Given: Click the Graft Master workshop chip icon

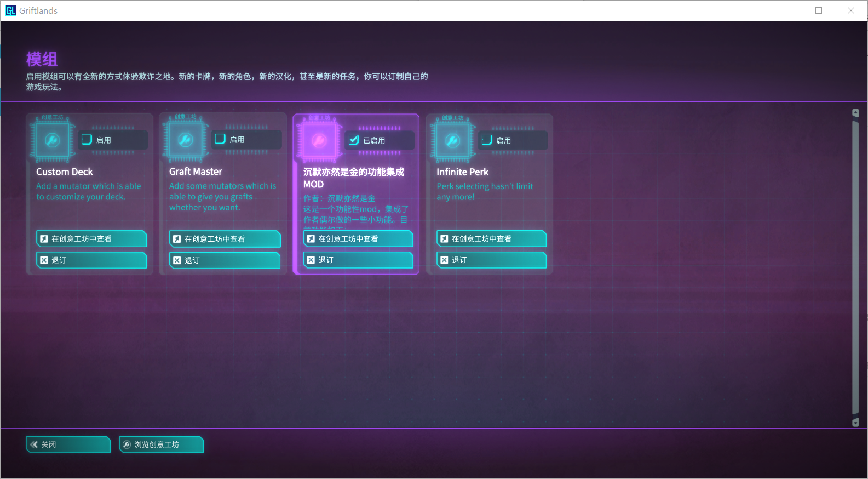Looking at the screenshot, I should (x=185, y=140).
